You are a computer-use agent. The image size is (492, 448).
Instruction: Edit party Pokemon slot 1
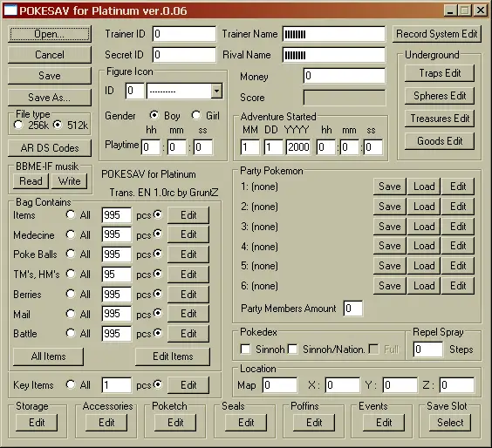point(458,187)
